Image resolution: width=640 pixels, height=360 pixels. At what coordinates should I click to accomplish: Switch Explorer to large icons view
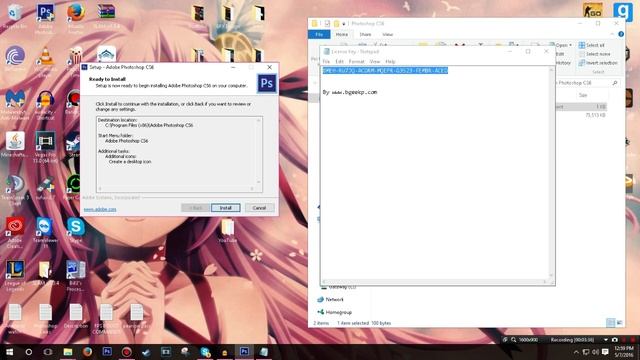tap(620, 323)
